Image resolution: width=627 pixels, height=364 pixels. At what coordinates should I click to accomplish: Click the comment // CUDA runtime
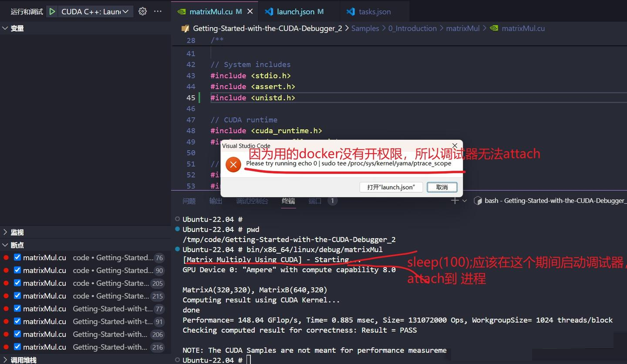(244, 120)
